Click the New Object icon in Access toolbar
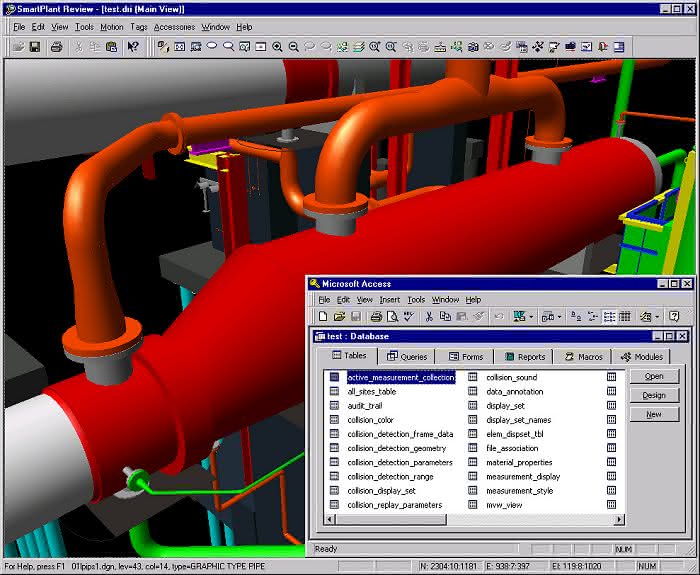This screenshot has width=700, height=575. click(646, 317)
